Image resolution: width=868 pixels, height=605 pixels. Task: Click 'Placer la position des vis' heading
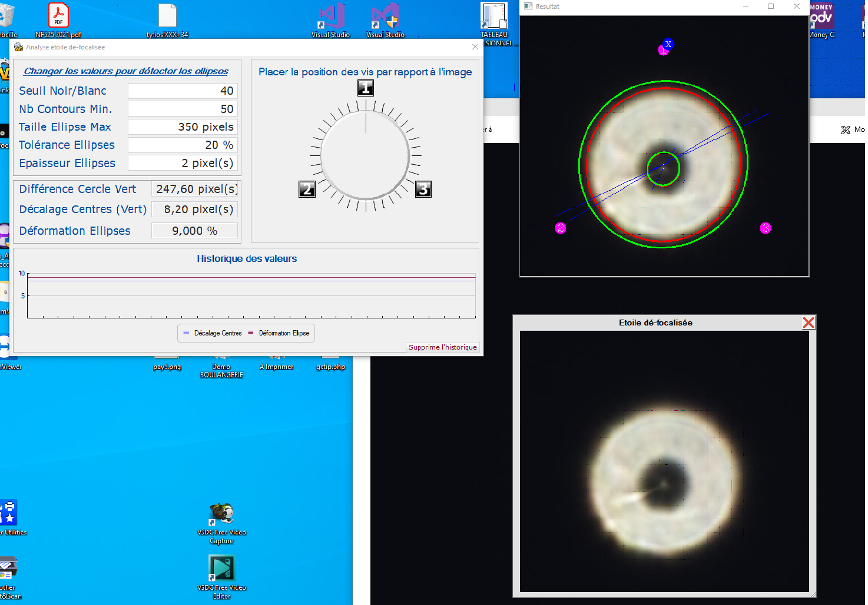click(365, 72)
